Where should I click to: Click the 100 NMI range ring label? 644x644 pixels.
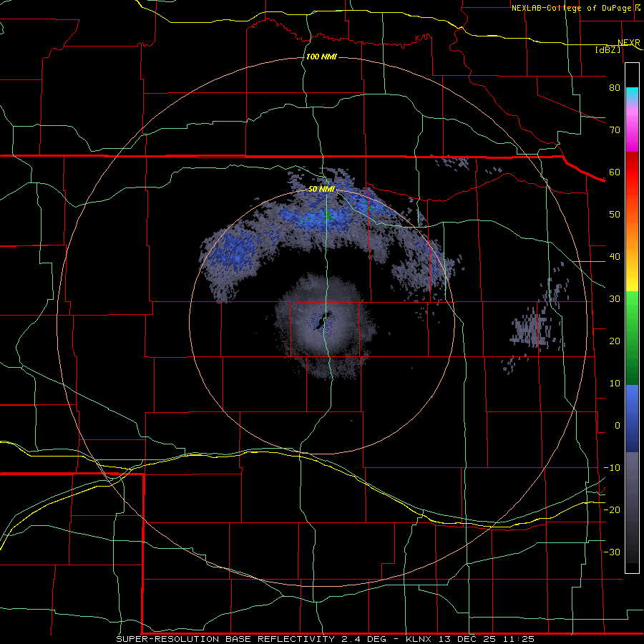coord(321,57)
